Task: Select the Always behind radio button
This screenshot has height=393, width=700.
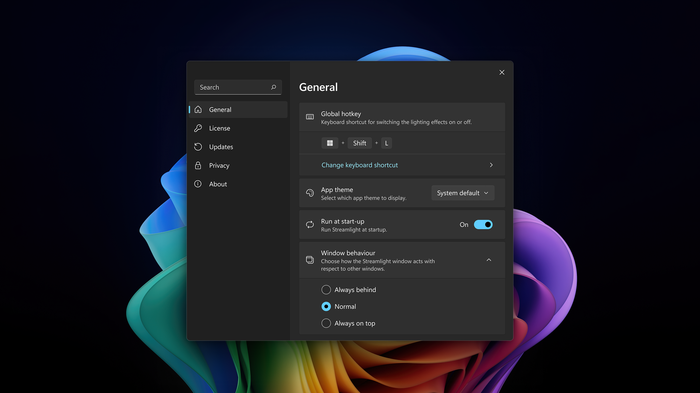Action: point(326,290)
